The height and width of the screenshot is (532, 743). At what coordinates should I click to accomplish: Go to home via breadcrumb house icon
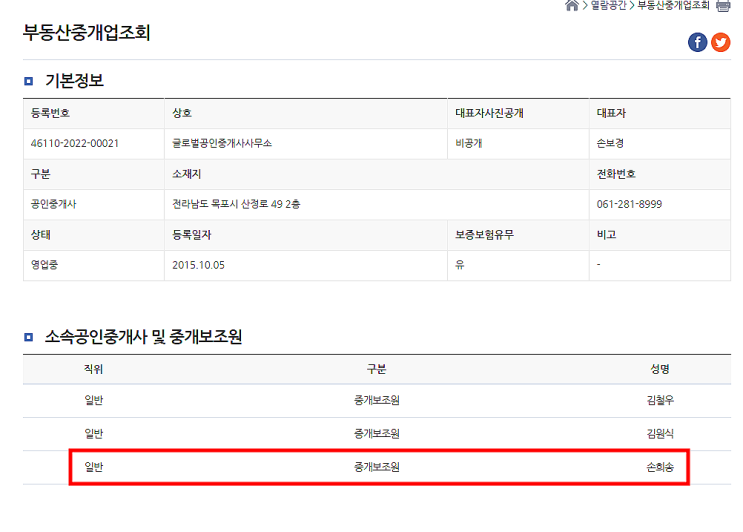point(572,5)
